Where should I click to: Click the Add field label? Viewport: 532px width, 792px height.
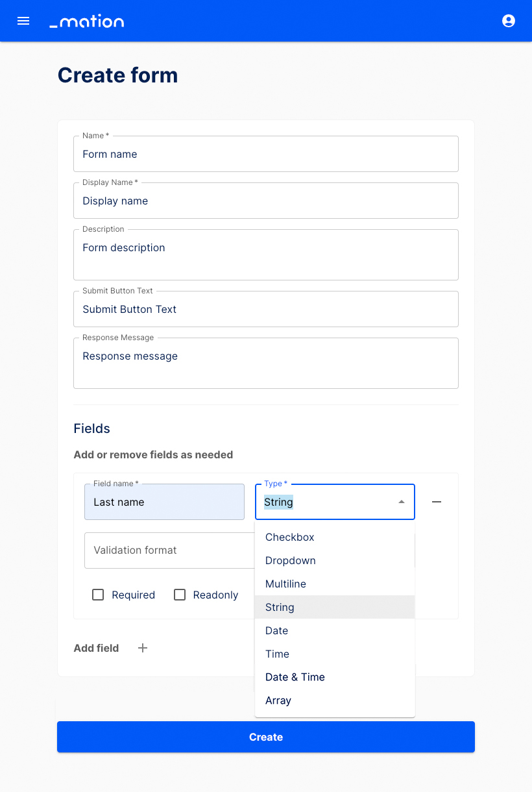pos(96,648)
